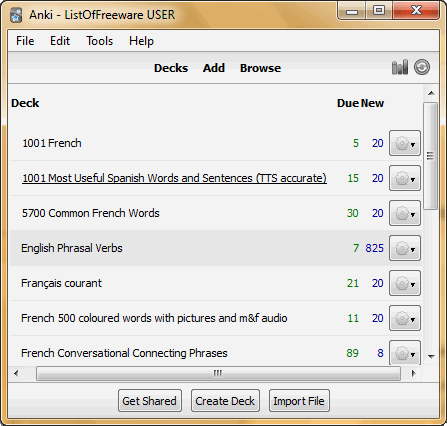Screen dimensions: 447x426
Task: Click the horizontal scrollbar thumb
Action: point(218,373)
